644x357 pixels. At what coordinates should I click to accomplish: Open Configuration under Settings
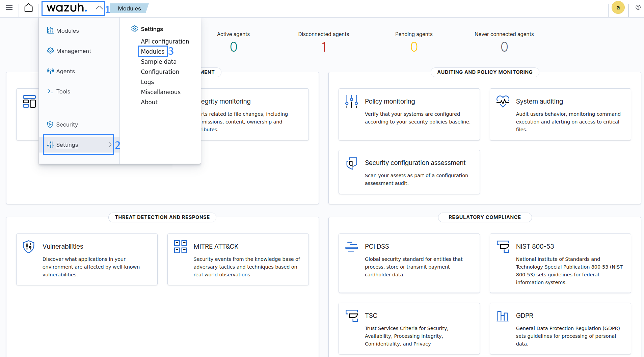(x=160, y=72)
